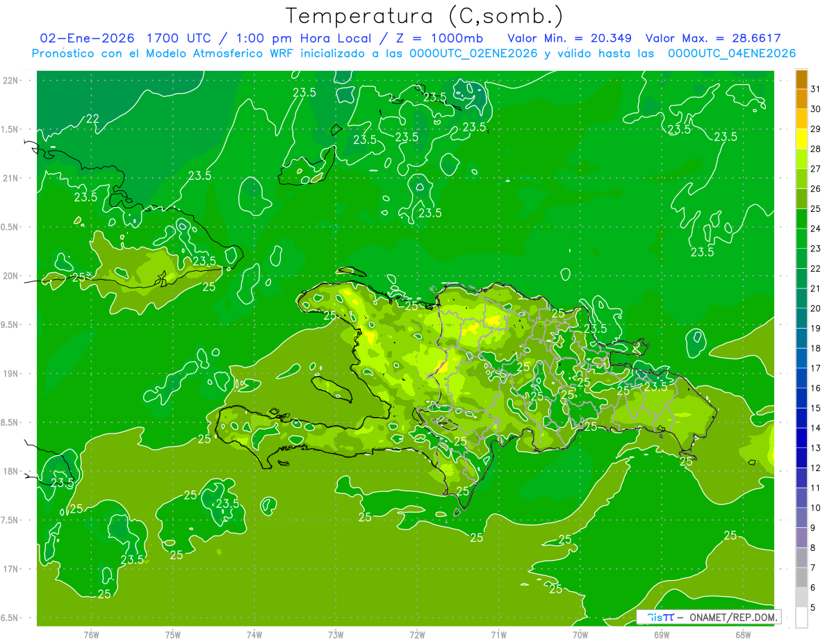Click the color scale label '5'
834x644 pixels.
[x=813, y=608]
